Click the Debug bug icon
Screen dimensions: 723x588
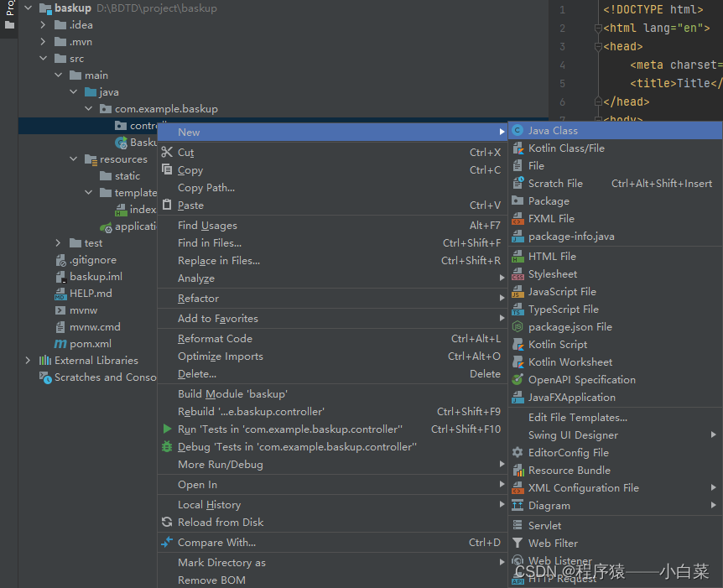point(167,447)
